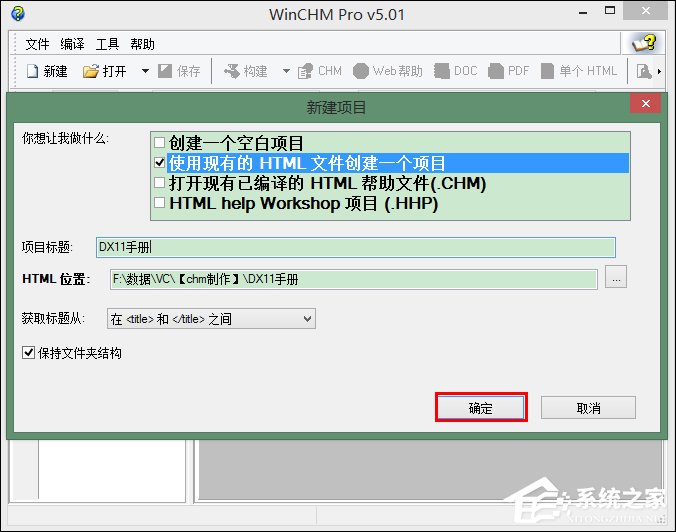Open the 帮助 menu
Viewport: 676px width, 532px height.
tap(143, 44)
